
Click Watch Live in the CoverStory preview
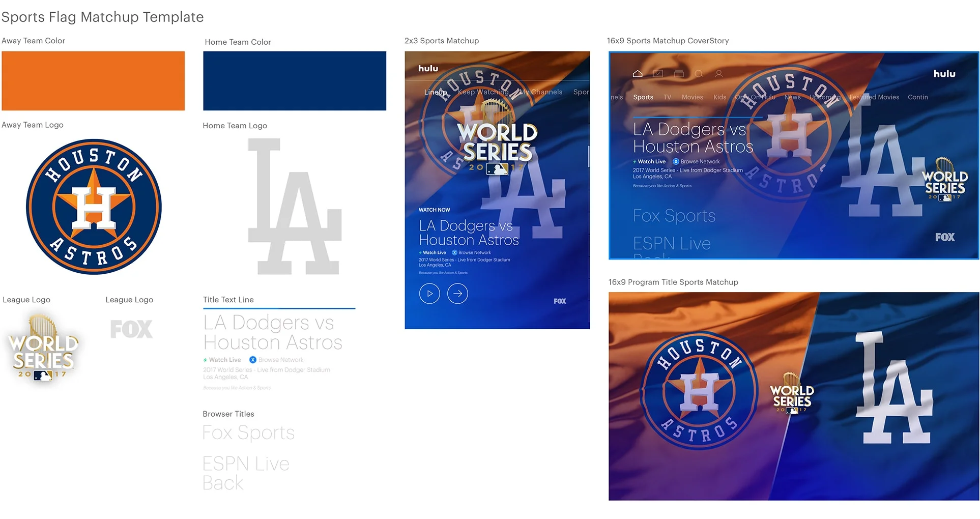coord(651,161)
